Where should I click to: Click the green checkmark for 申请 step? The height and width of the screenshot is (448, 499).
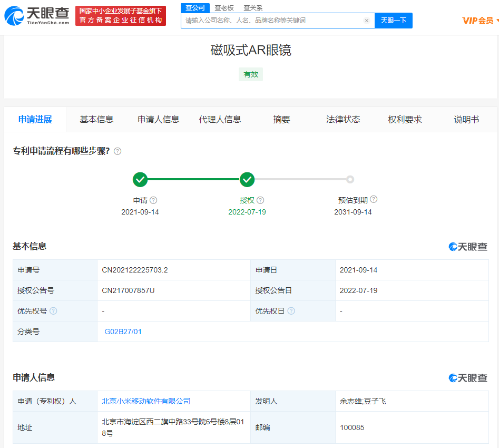[x=140, y=180]
